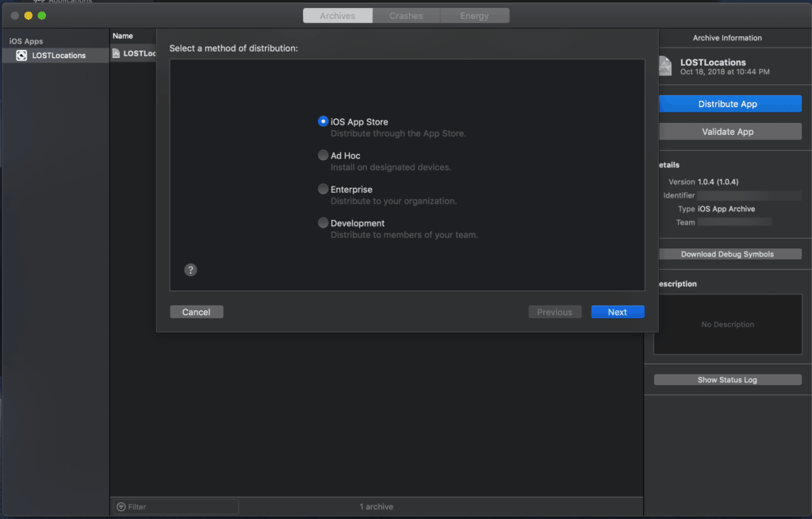Screen dimensions: 812x519
Task: Click the yellow minimize window button
Action: pos(29,16)
